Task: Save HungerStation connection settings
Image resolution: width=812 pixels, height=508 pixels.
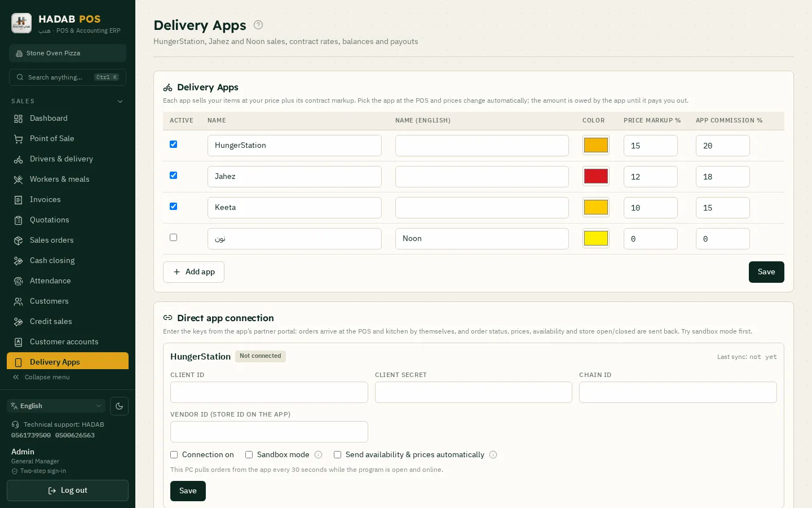Action: click(188, 491)
